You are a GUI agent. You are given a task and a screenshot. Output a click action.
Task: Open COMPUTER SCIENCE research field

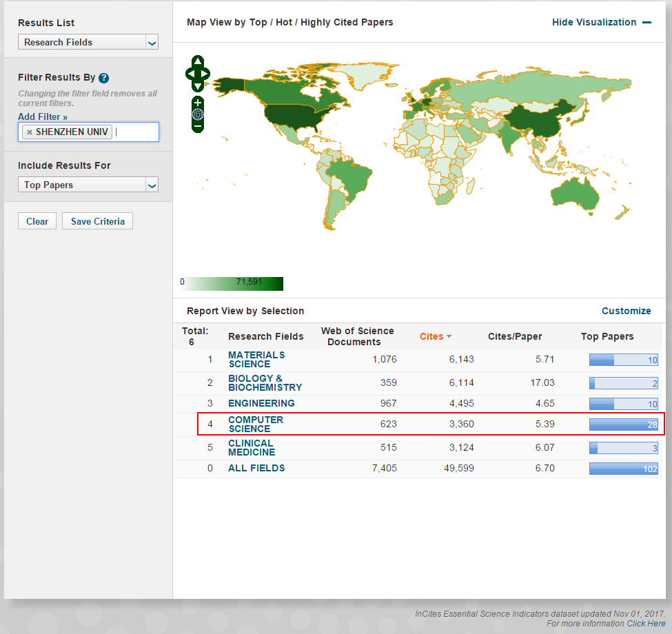pyautogui.click(x=256, y=424)
